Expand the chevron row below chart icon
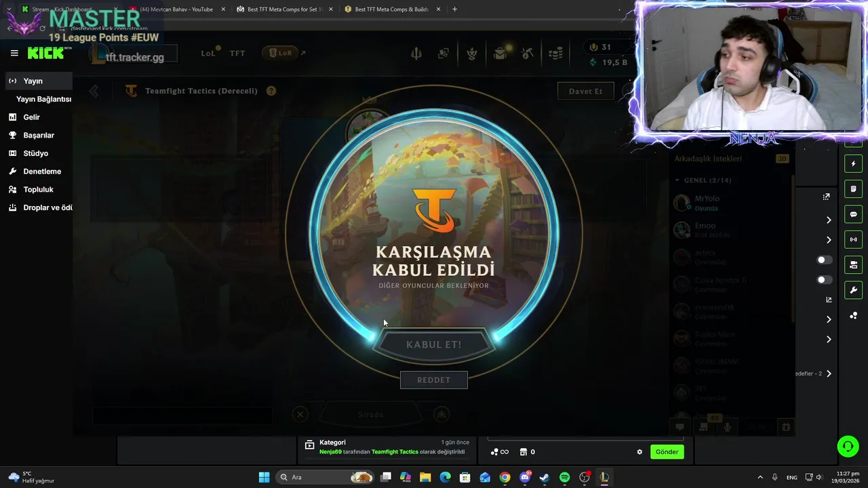This screenshot has width=868, height=488. (x=828, y=319)
